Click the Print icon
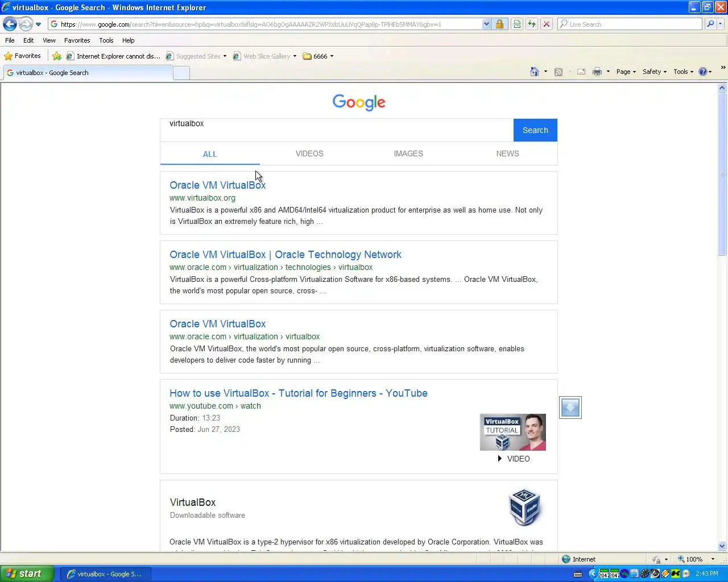 tap(597, 72)
